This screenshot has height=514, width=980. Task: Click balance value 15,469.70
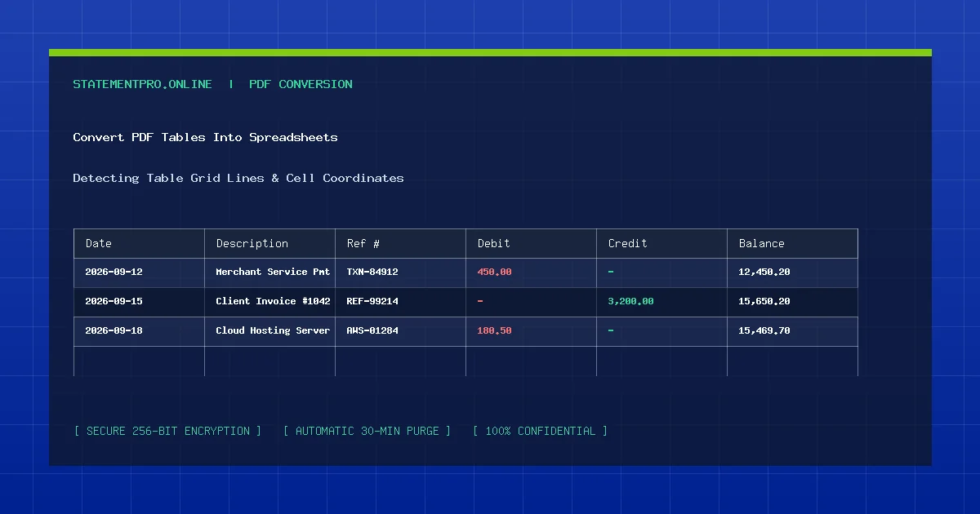point(764,330)
